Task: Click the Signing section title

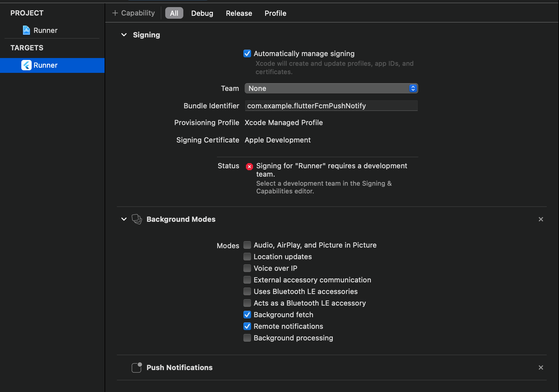Action: pos(146,35)
